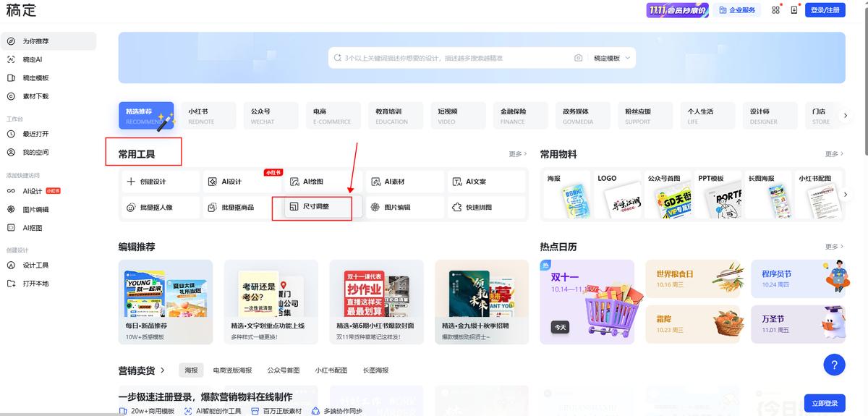Open the AI素材 tool
This screenshot has height=416, width=868.
[405, 182]
